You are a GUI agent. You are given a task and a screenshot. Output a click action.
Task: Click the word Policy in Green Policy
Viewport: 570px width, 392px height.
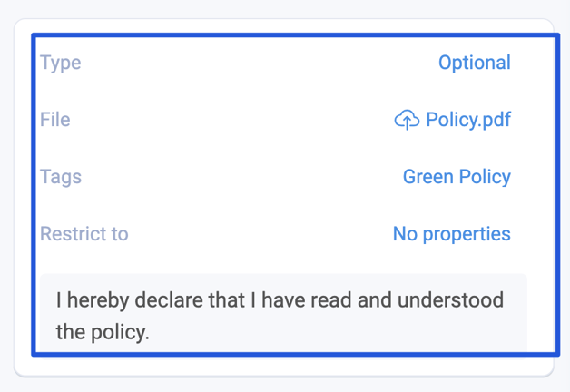coord(485,177)
